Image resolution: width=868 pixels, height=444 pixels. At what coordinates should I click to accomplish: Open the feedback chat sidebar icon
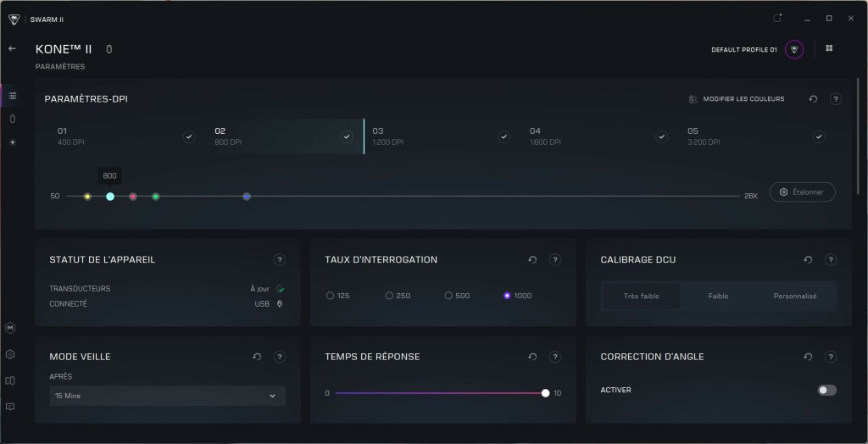coord(10,407)
